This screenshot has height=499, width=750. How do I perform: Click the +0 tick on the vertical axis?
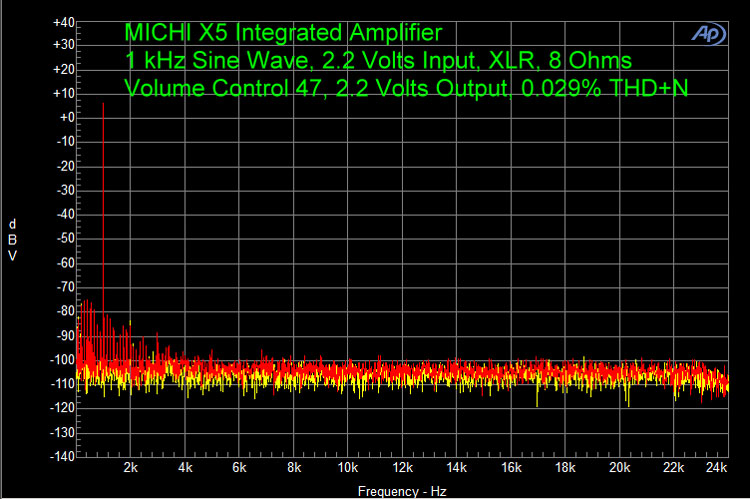click(x=65, y=118)
